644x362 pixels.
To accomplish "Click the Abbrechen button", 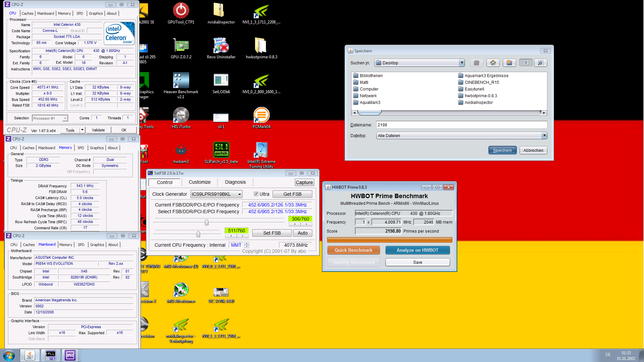I will [533, 150].
